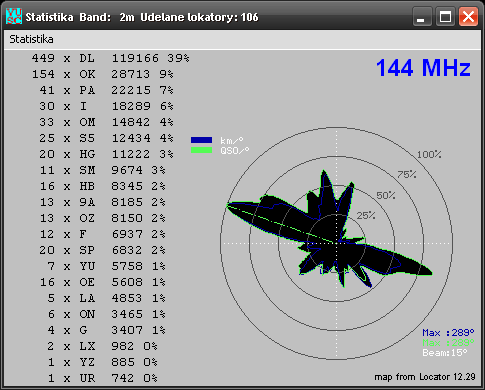The width and height of the screenshot is (485, 390).
Task: Click the blue Max :289° readout
Action: 448,333
